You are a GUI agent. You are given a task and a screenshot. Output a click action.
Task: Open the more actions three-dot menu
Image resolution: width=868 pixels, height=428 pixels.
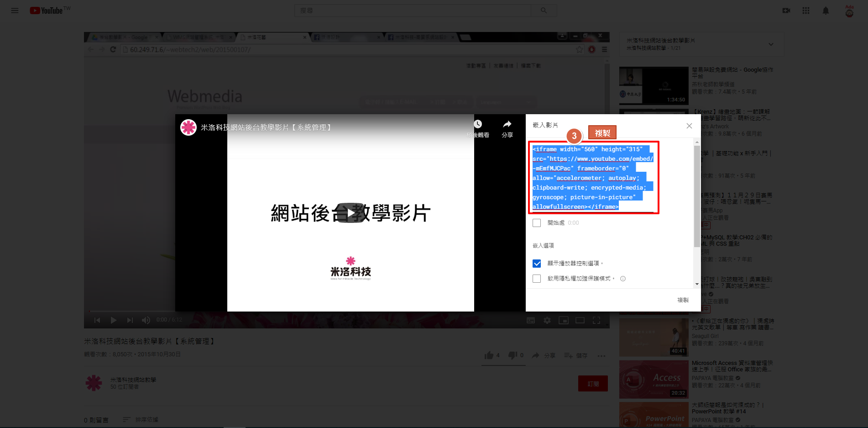[x=601, y=356]
